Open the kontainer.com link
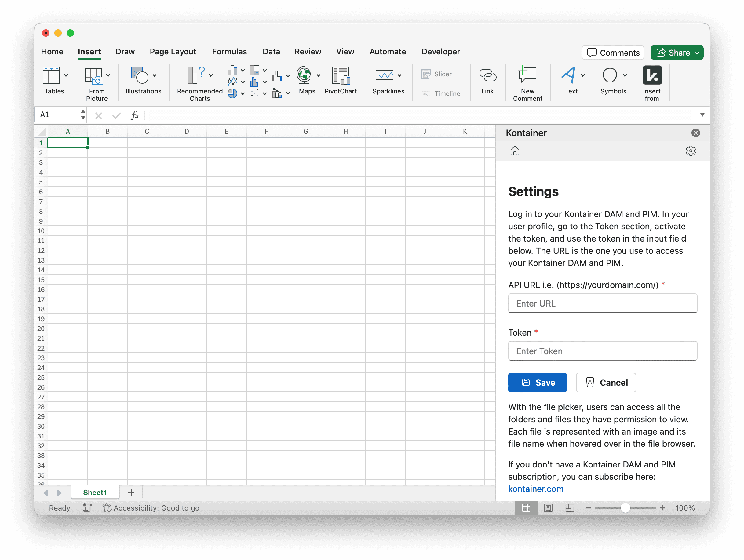The height and width of the screenshot is (560, 744). (x=535, y=489)
